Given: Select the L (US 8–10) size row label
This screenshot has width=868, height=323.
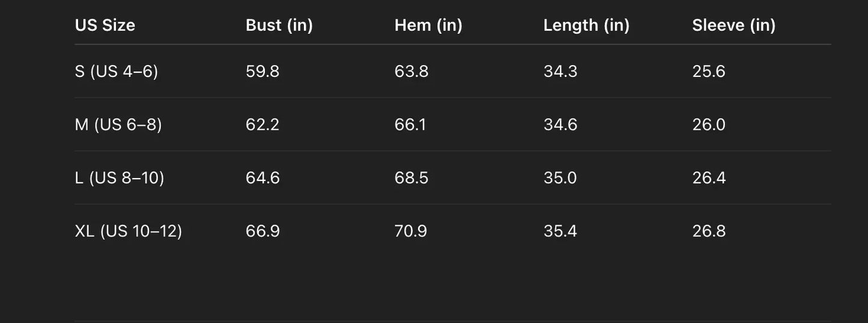Looking at the screenshot, I should click(x=120, y=178).
